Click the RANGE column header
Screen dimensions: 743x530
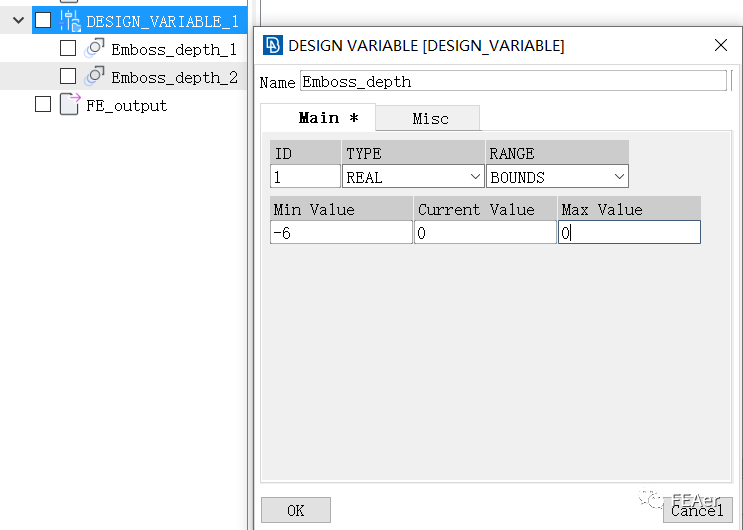557,153
